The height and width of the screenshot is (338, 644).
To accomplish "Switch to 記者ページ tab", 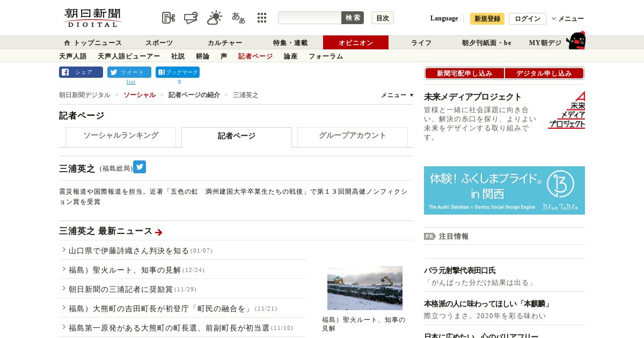I will coord(237,137).
